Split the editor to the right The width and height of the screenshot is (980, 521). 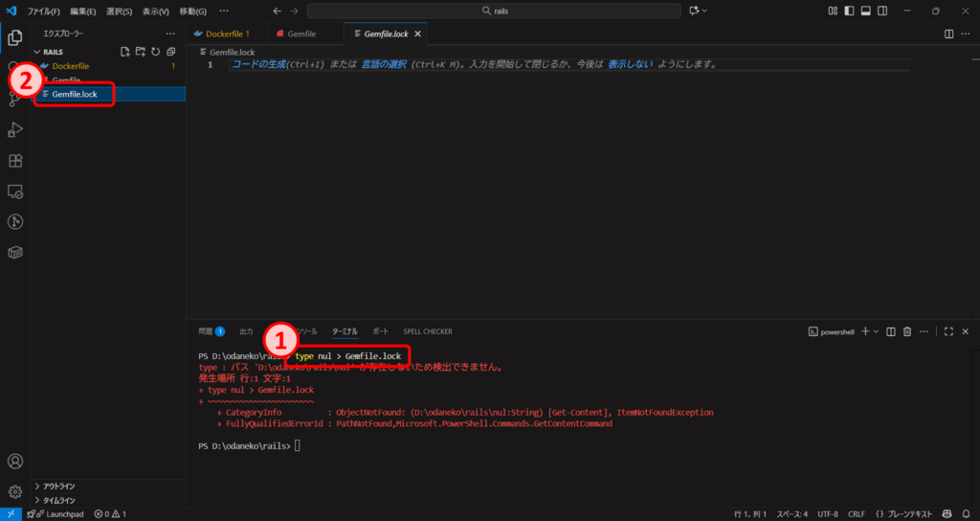tap(948, 34)
